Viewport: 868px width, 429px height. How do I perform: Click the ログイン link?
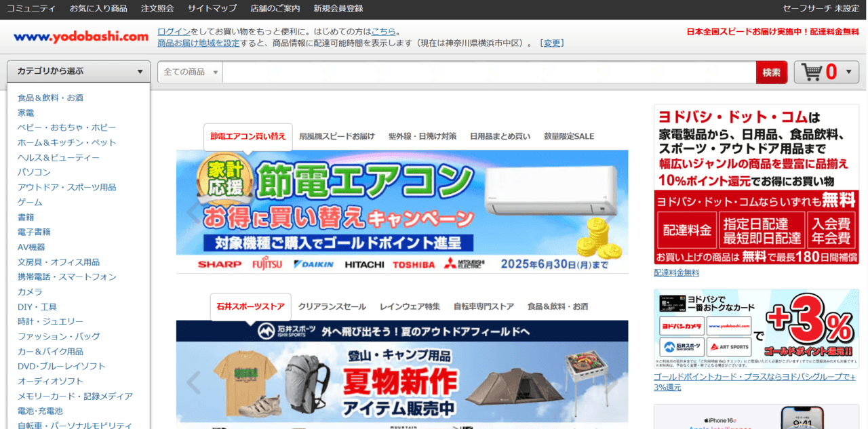coord(174,31)
